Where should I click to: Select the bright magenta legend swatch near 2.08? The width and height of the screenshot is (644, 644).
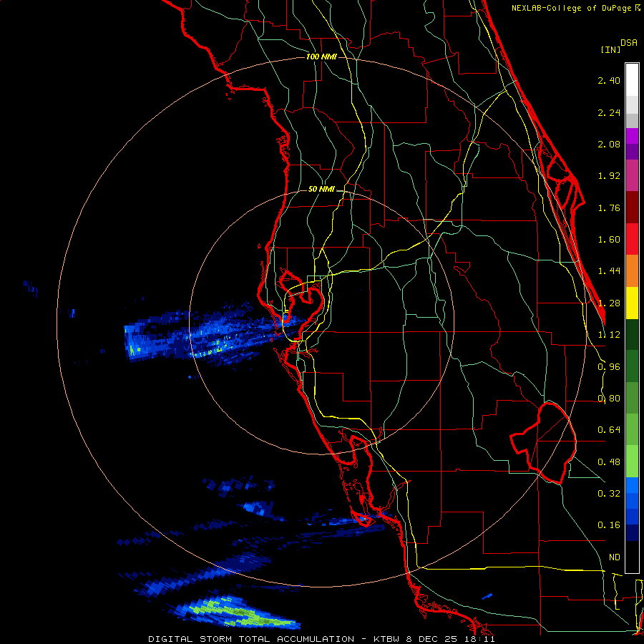click(632, 136)
